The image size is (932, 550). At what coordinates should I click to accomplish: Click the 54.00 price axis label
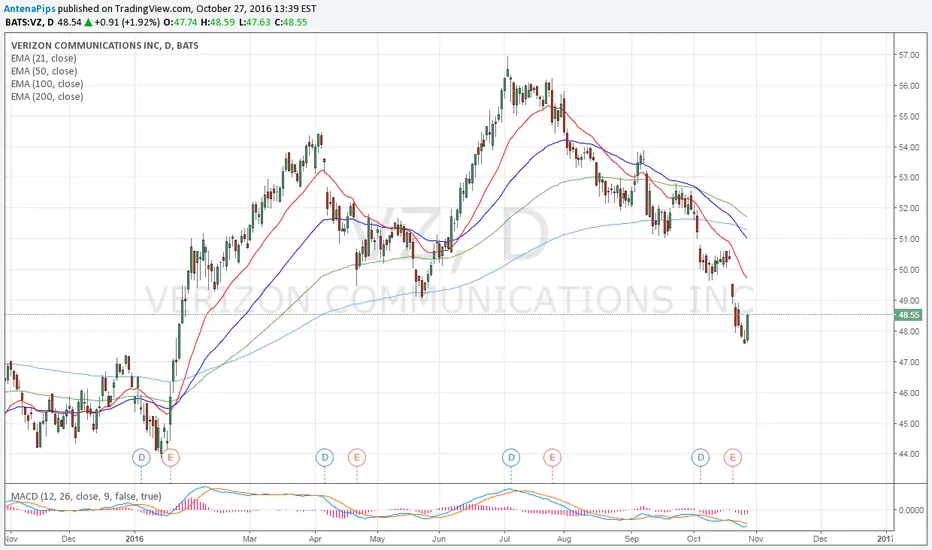pos(909,147)
